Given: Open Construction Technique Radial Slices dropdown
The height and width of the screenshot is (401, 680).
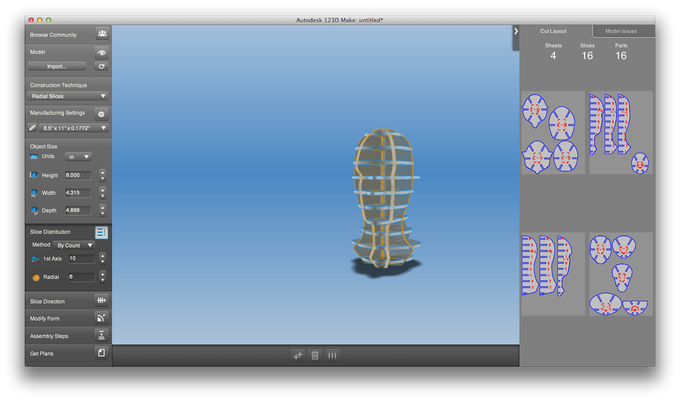Looking at the screenshot, I should [x=68, y=96].
